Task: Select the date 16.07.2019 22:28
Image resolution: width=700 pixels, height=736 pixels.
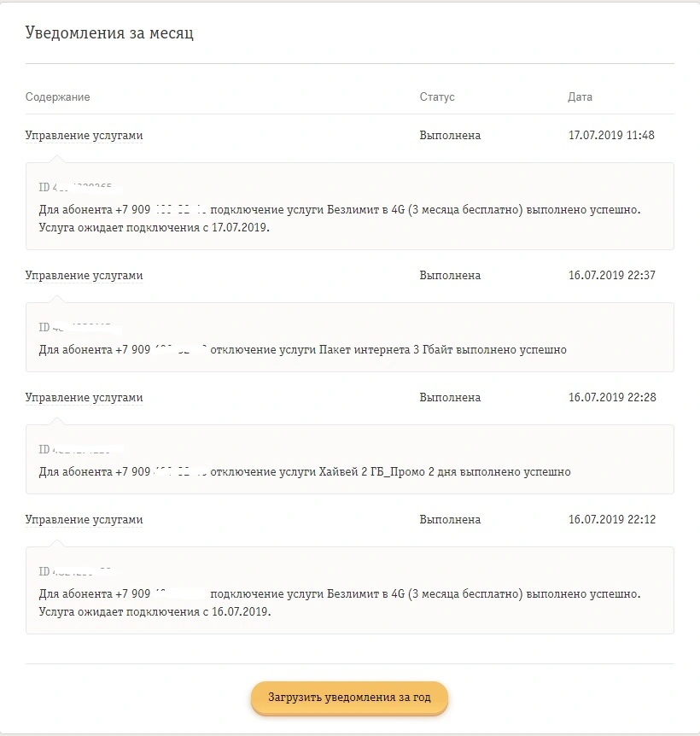Action: click(x=612, y=397)
